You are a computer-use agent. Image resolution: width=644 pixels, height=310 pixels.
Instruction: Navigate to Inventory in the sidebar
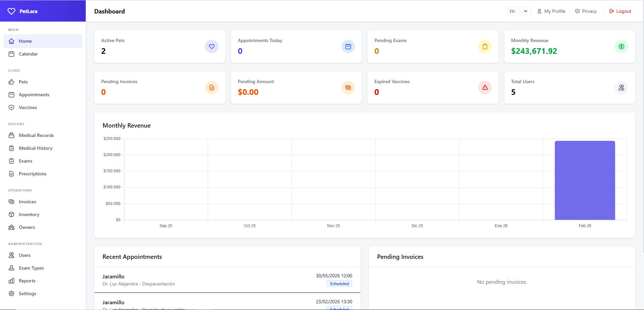point(29,214)
